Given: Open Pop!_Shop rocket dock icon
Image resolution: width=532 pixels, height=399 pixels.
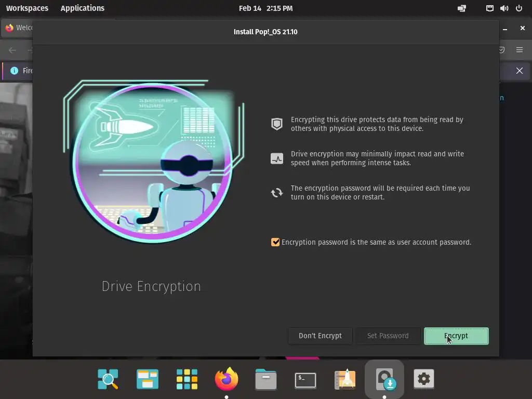Looking at the screenshot, I should coord(345,379).
